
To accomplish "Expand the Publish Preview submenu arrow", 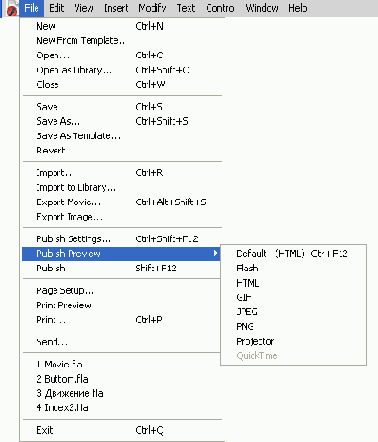I will 216,253.
